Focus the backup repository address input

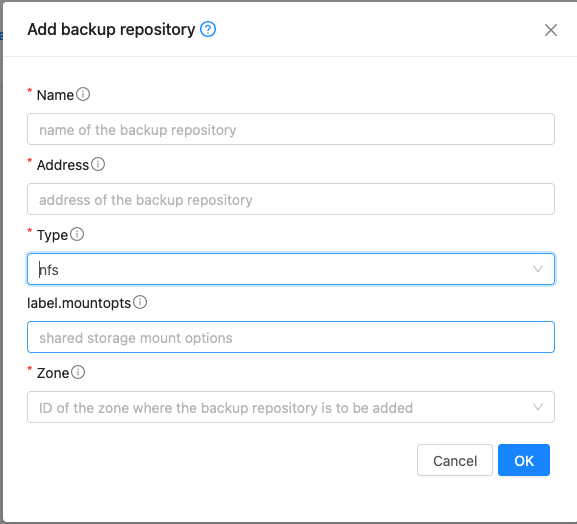(x=291, y=199)
